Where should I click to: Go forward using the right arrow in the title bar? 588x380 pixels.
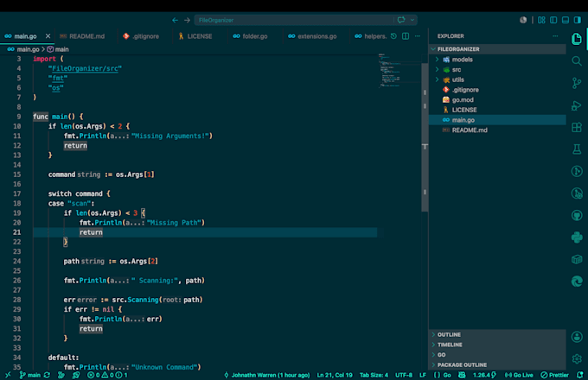(187, 20)
